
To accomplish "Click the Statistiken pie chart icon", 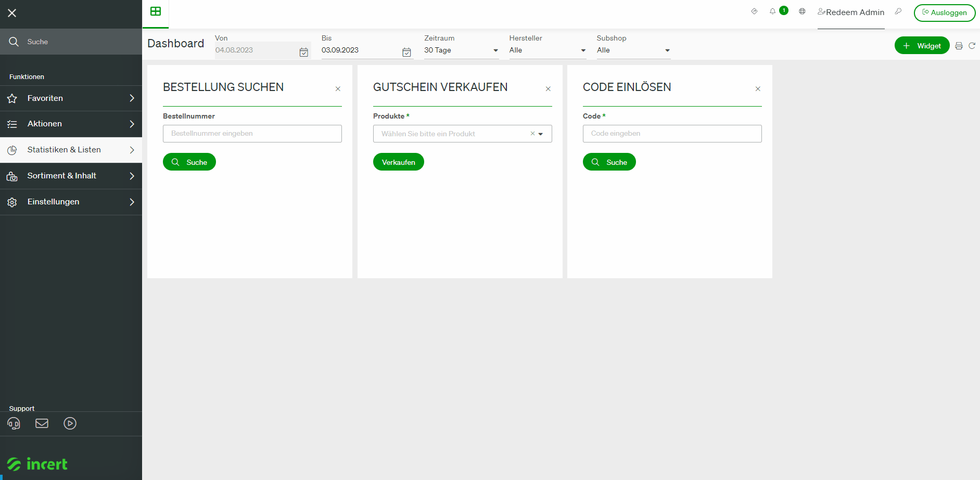I will 12,150.
